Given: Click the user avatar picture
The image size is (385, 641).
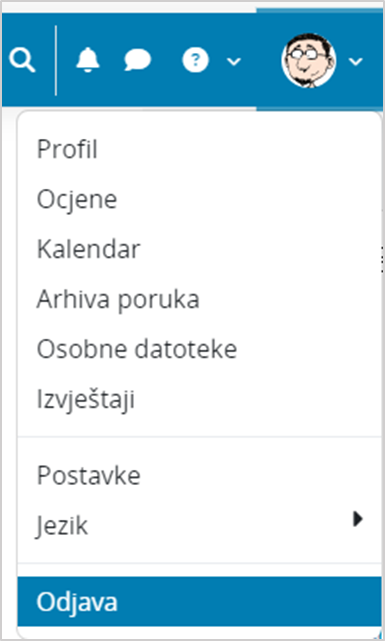Looking at the screenshot, I should tap(309, 61).
